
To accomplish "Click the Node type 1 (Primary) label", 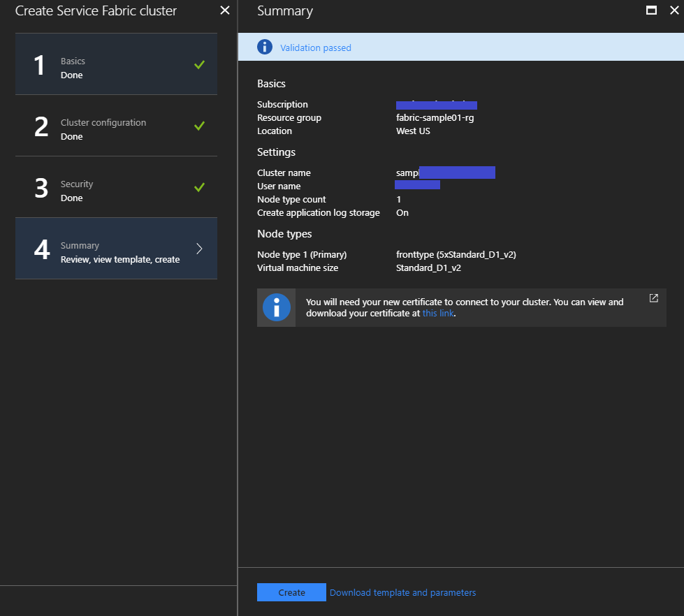I will pyautogui.click(x=302, y=255).
